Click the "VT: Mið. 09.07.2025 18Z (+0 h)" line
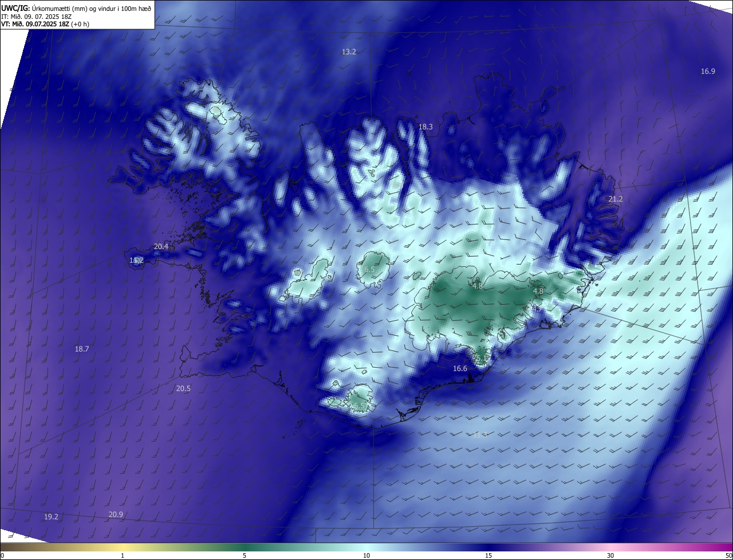 (45, 24)
